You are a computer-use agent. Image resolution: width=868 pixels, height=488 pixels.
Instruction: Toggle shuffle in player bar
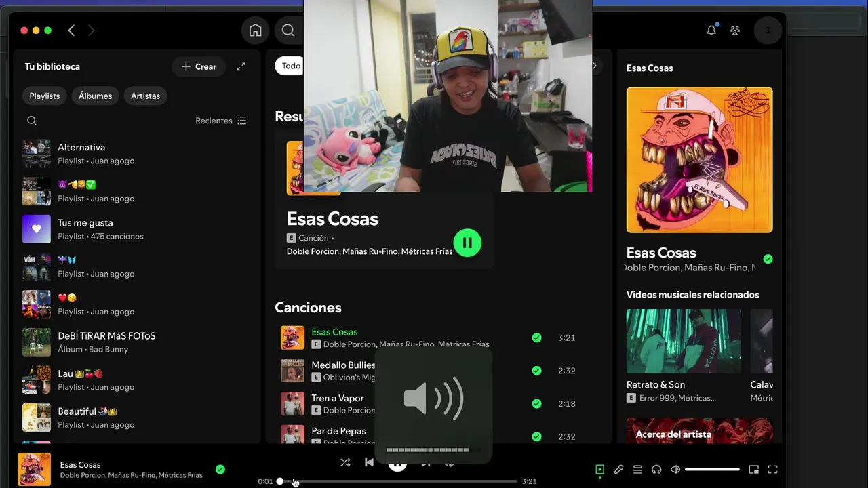(345, 462)
